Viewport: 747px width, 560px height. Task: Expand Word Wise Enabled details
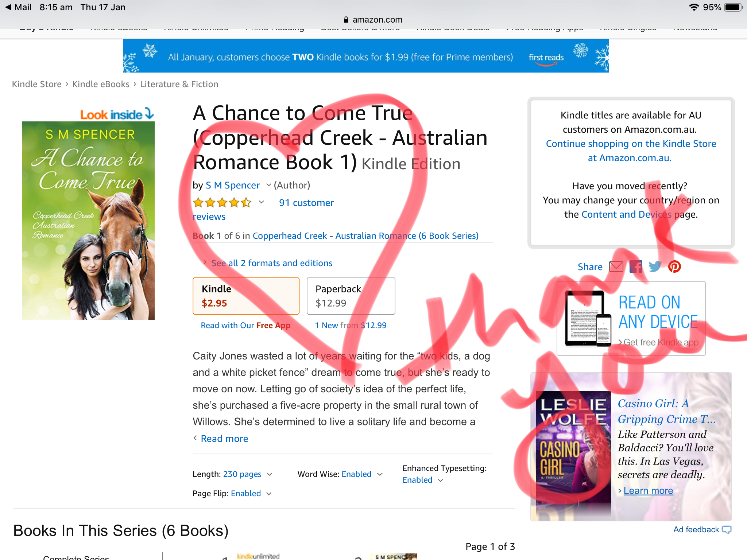(380, 474)
